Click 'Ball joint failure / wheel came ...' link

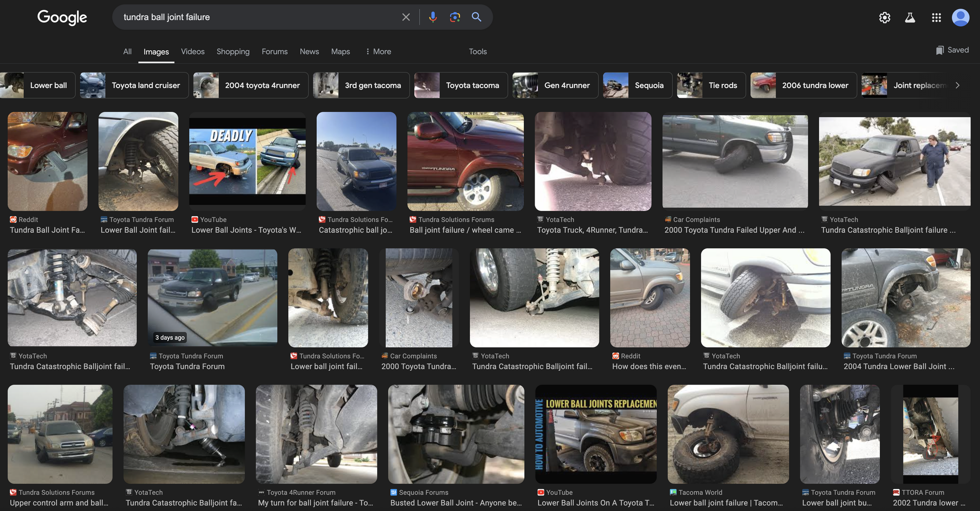(x=465, y=230)
